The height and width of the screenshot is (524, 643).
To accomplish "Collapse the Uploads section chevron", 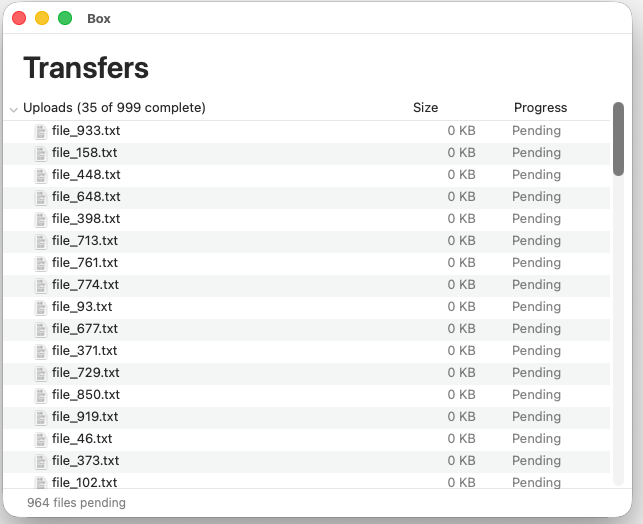I will pos(14,109).
